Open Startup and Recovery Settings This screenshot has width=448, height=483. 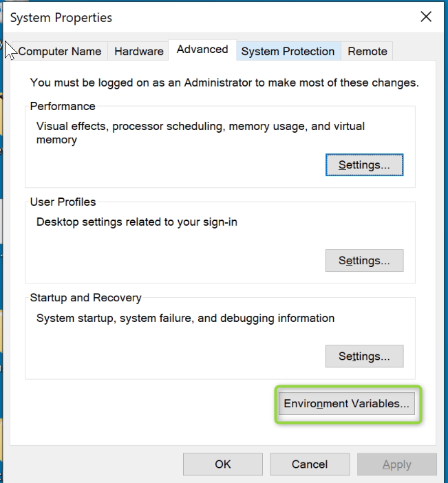point(364,356)
